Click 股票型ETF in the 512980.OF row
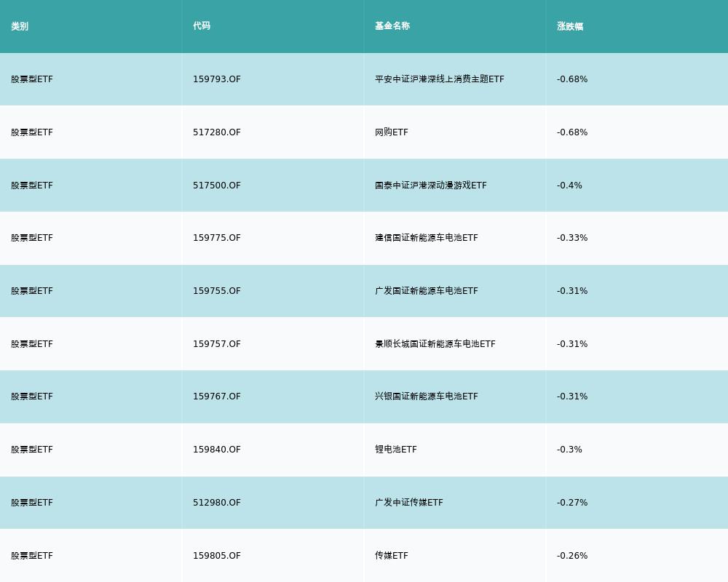The width and height of the screenshot is (728, 582). pos(32,503)
